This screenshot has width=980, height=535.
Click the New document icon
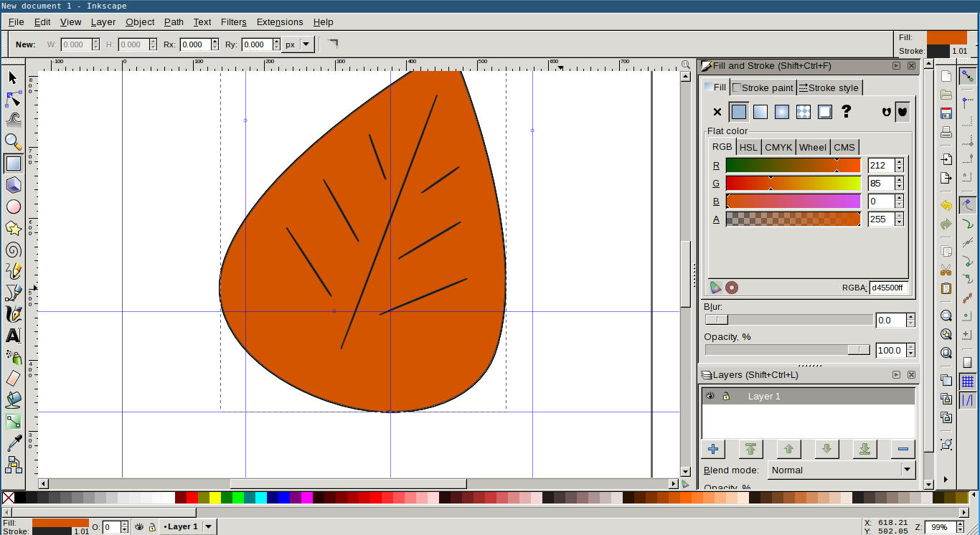tap(946, 76)
